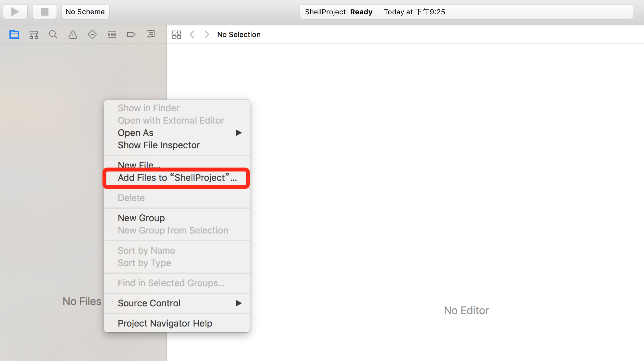Click the scheme selector dropdown
The image size is (644, 361).
(x=85, y=11)
